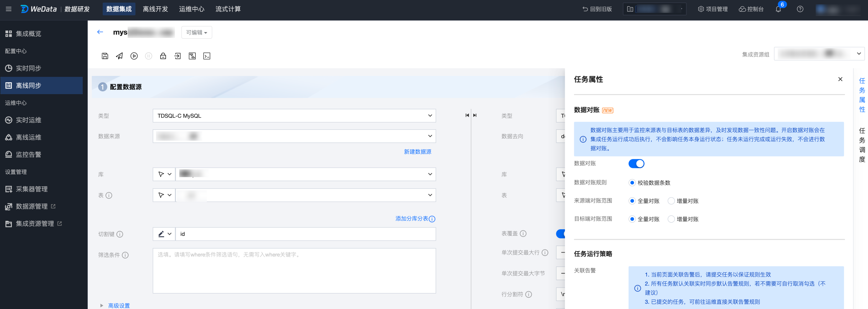
Task: Click the info icon next to 单次提交最大行
Action: pos(545,253)
